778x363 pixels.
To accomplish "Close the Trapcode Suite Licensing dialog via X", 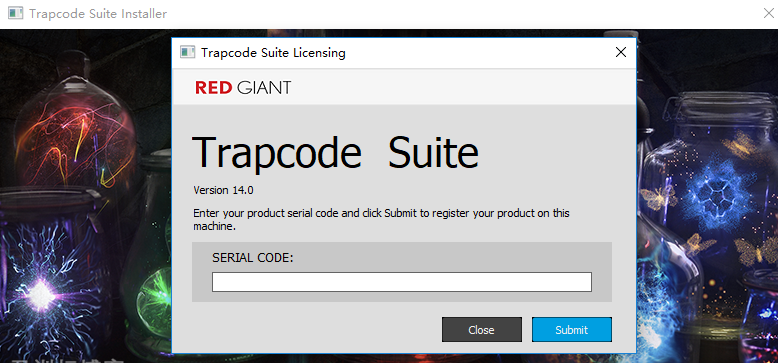I will pos(621,52).
